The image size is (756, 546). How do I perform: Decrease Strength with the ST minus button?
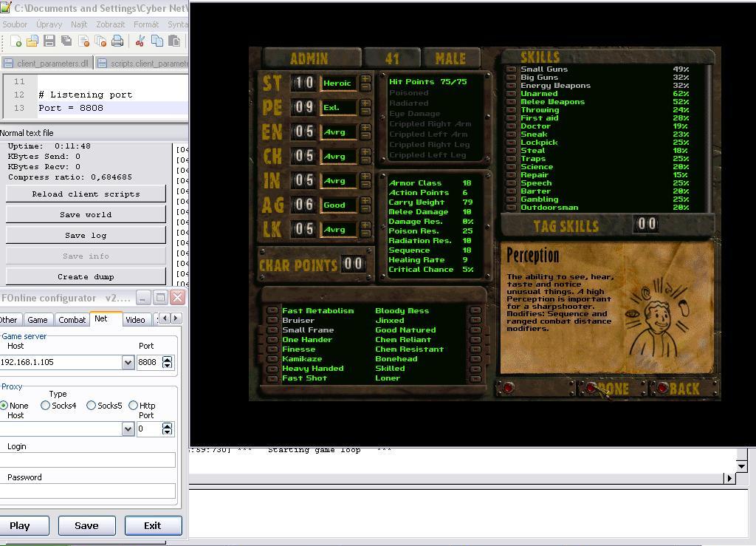(x=365, y=87)
